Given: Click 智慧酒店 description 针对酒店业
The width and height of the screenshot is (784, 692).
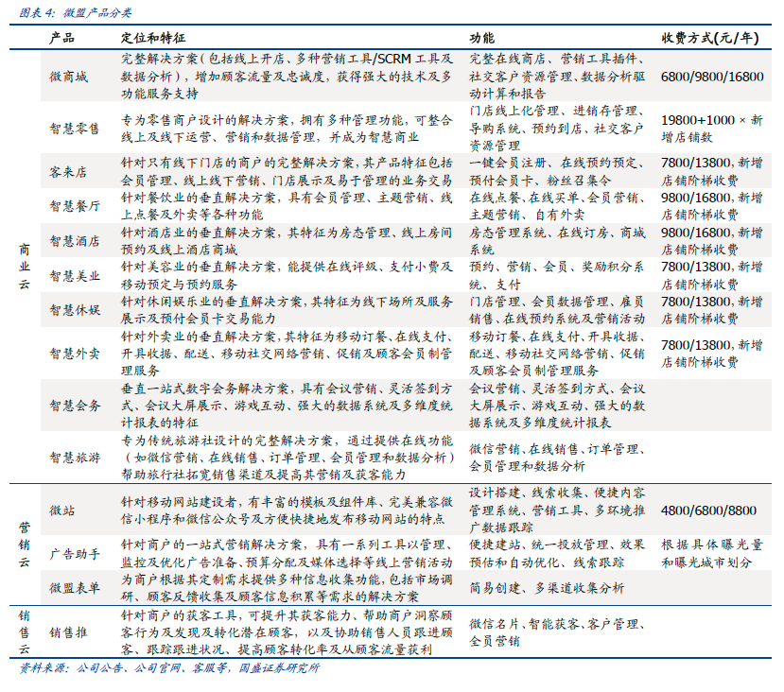Looking at the screenshot, I should click(x=287, y=241).
